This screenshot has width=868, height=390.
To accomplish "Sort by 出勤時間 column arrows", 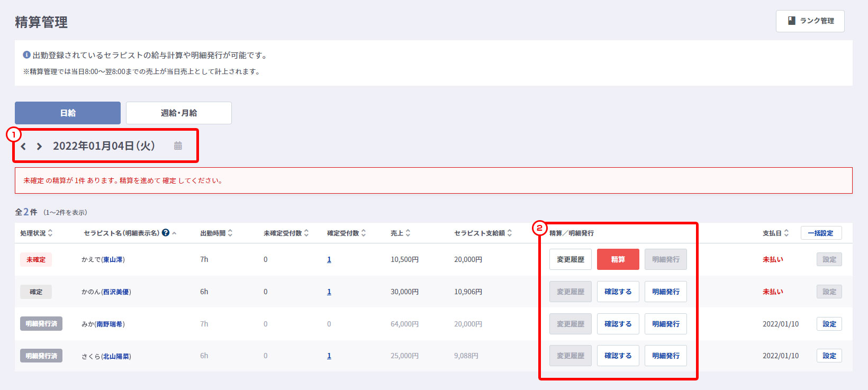I will pyautogui.click(x=230, y=233).
